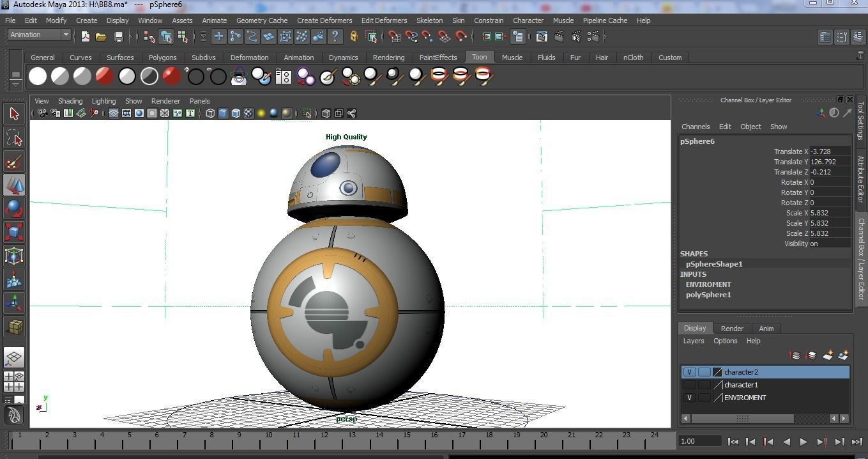The height and width of the screenshot is (459, 868).
Task: Select the Lasso tool
Action: click(14, 138)
